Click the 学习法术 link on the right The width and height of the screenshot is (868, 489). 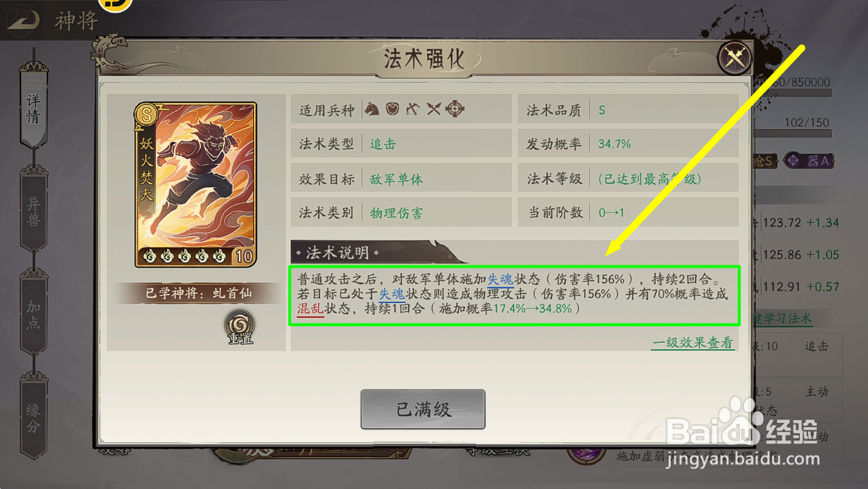(x=787, y=319)
